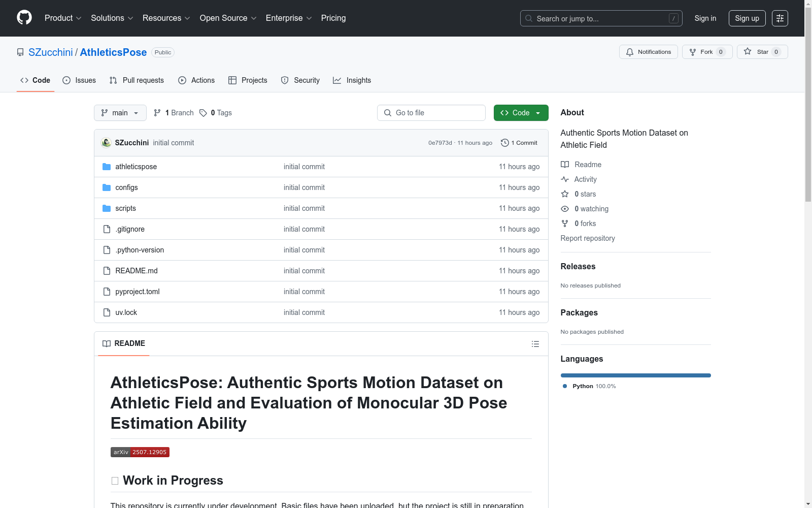Switch to the Actions tab
Viewport: 812px width, 508px height.
[x=196, y=80]
